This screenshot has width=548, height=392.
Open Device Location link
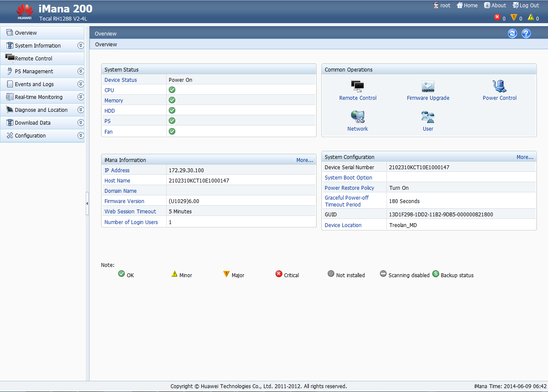343,225
